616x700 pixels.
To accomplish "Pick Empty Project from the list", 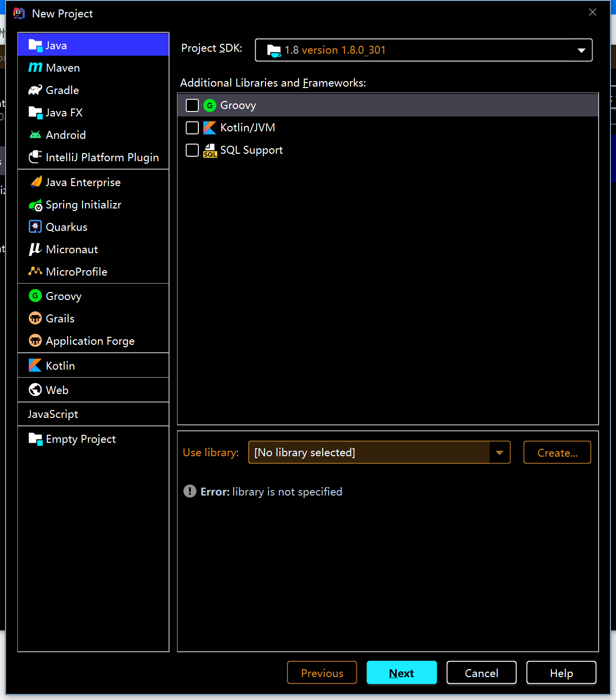I will click(93, 439).
